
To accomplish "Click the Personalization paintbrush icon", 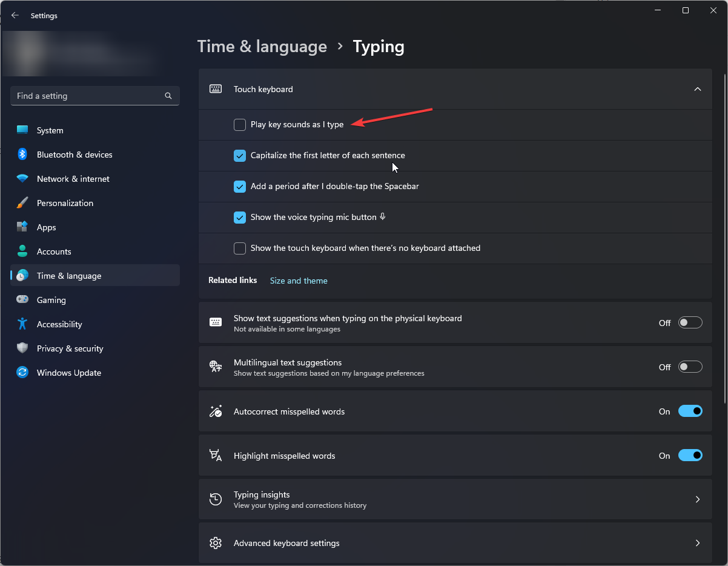I will coord(22,203).
